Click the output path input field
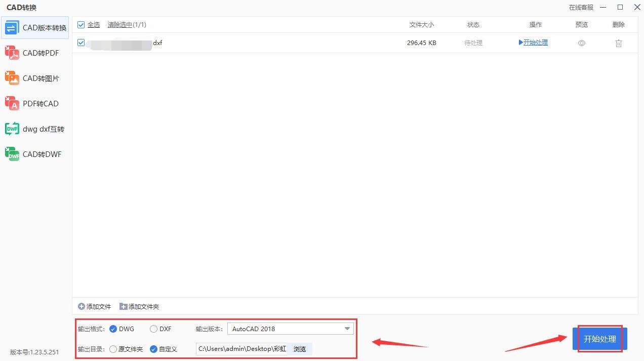 (241, 349)
